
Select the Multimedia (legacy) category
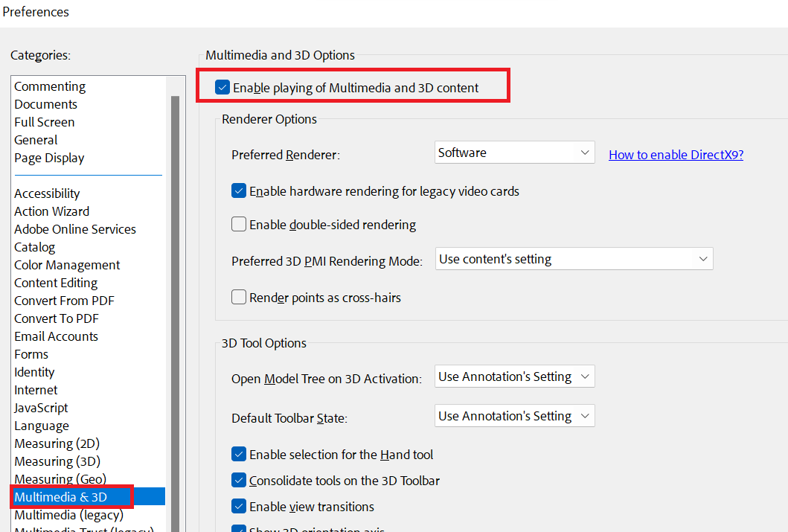68,514
